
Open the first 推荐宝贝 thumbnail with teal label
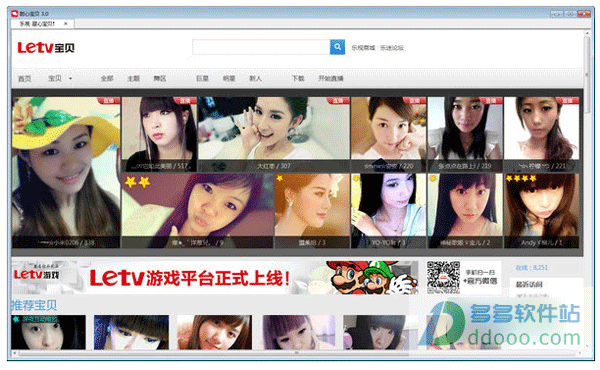pos(49,332)
